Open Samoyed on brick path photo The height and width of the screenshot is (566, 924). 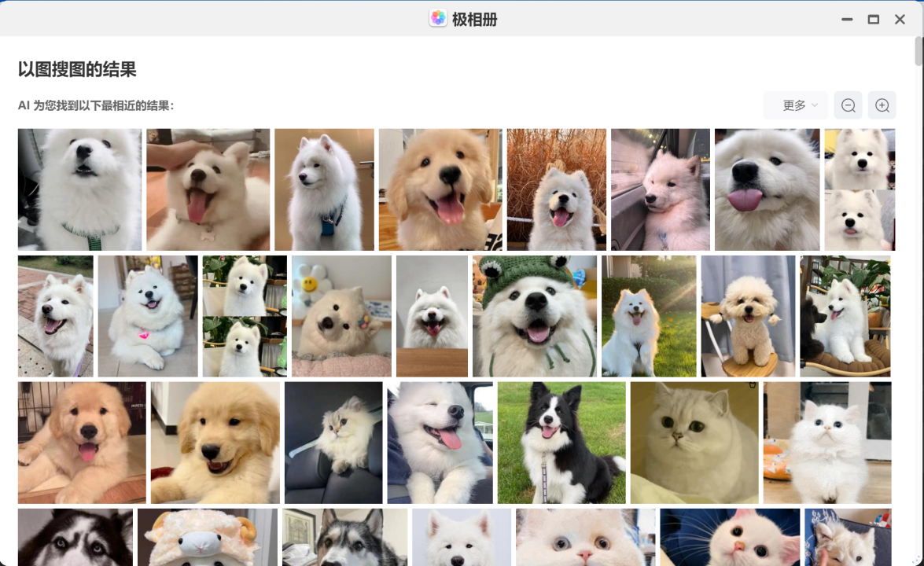pos(55,316)
